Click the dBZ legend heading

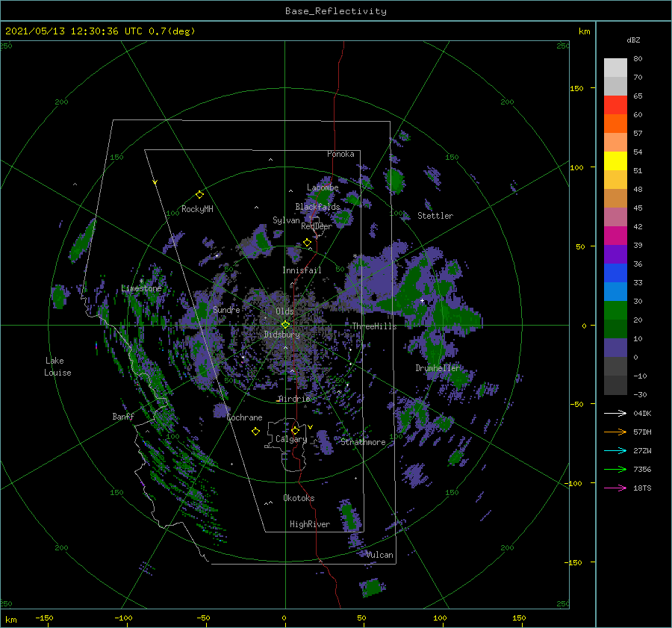point(633,40)
